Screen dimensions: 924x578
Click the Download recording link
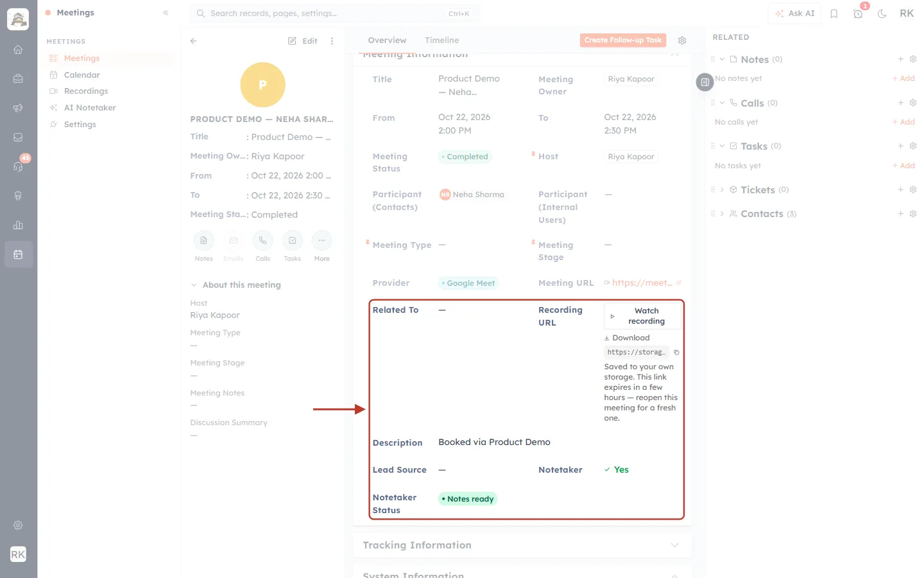tap(627, 338)
